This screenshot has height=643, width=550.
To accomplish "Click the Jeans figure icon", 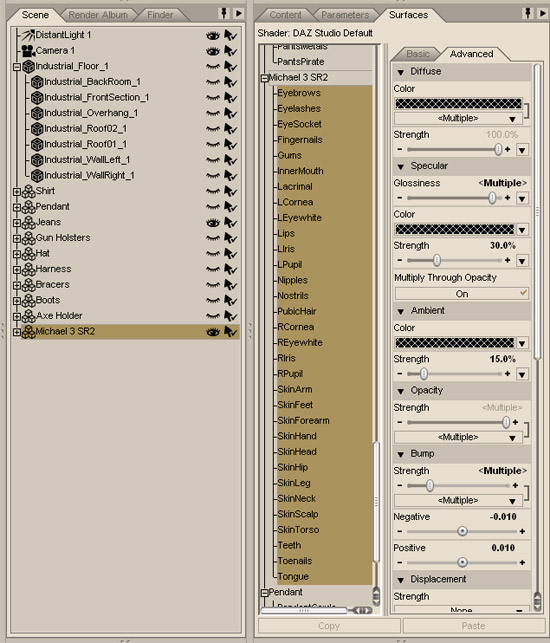I will pos(28,222).
